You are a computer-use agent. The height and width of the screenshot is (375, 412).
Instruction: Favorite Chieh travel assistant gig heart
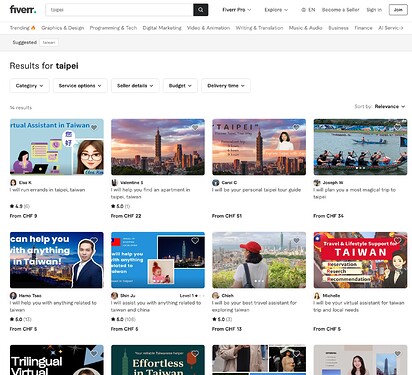pyautogui.click(x=296, y=240)
